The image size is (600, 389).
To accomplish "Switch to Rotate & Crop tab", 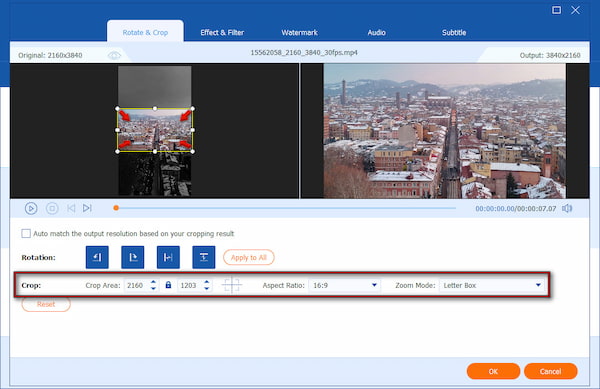I will [x=145, y=33].
